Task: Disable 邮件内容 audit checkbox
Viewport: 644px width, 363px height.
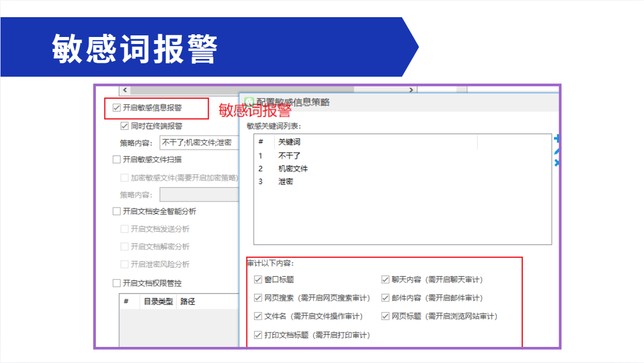Action: [x=385, y=298]
